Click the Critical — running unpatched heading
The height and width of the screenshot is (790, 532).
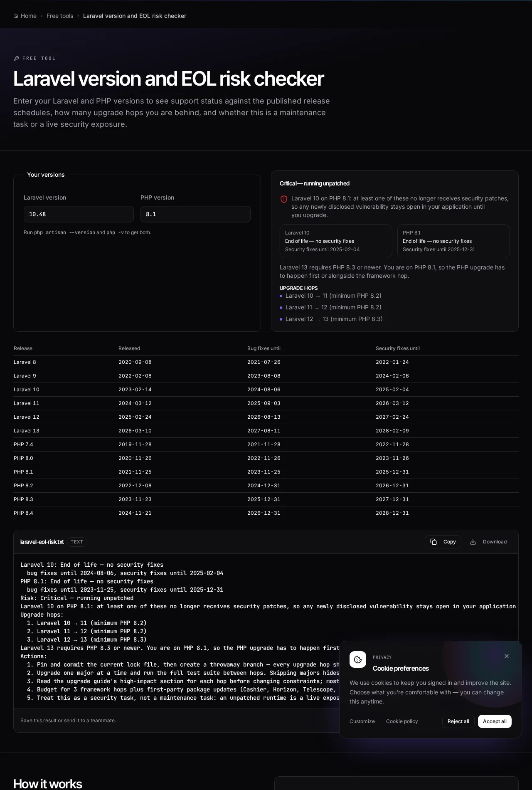[315, 183]
